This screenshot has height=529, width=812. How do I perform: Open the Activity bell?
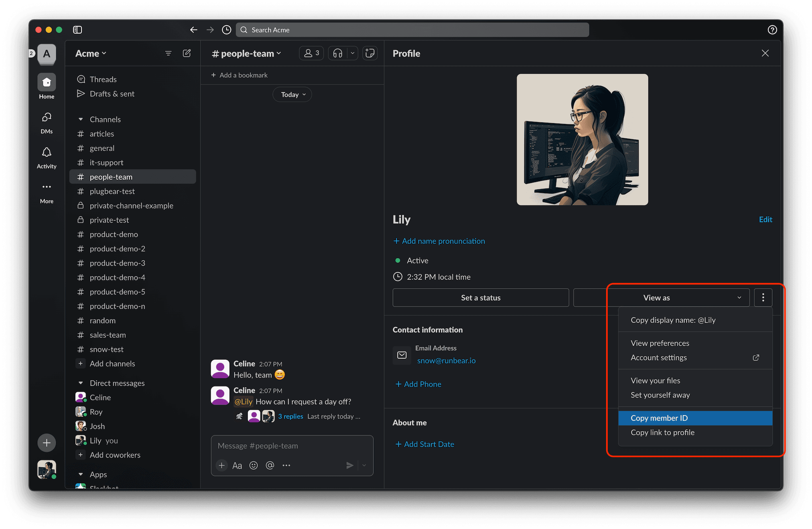coord(47,157)
